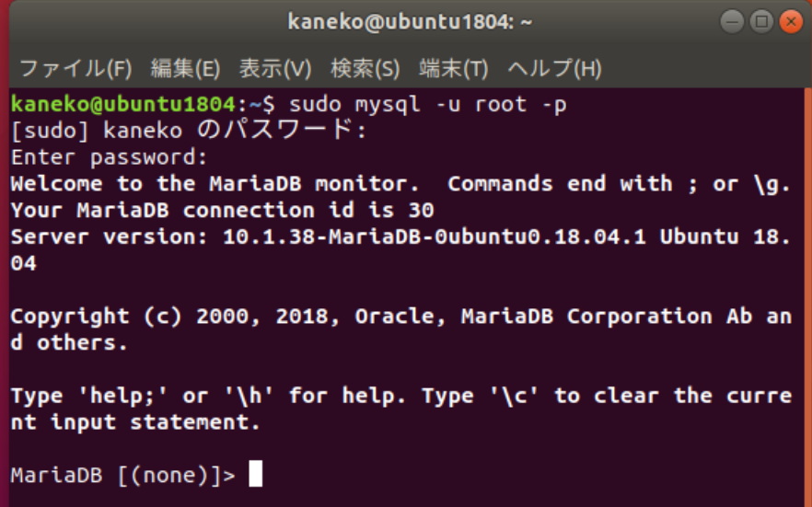The image size is (812, 507).
Task: Click the MariaDB [(none)]> prompt text
Action: tap(122, 475)
